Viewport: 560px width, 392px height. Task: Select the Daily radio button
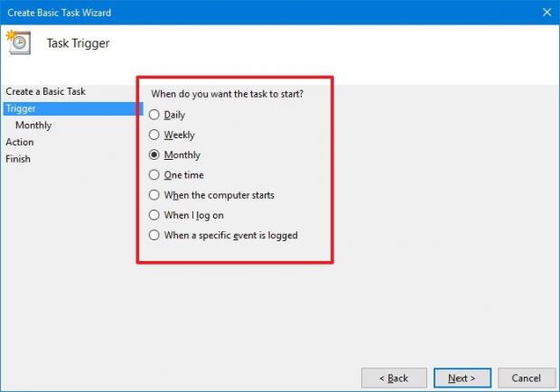pyautogui.click(x=154, y=115)
